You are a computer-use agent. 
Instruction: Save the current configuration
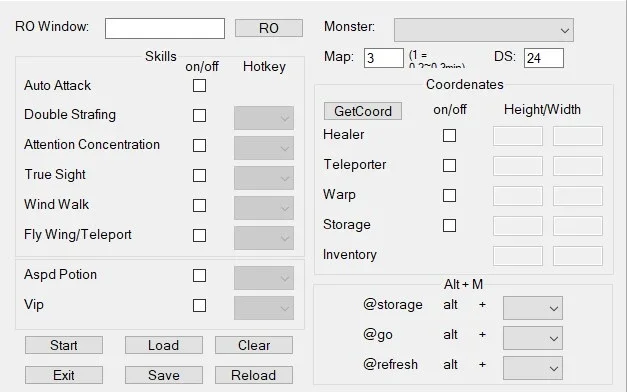(x=164, y=375)
